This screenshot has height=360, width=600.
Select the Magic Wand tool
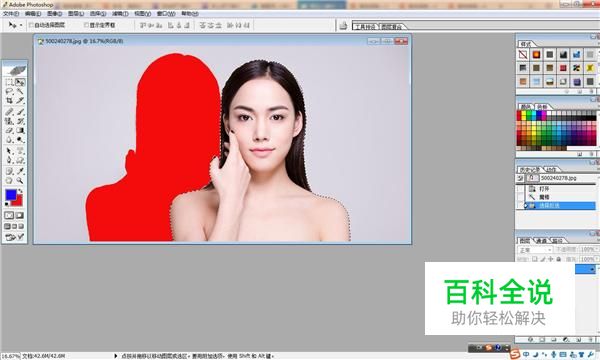pos(20,91)
